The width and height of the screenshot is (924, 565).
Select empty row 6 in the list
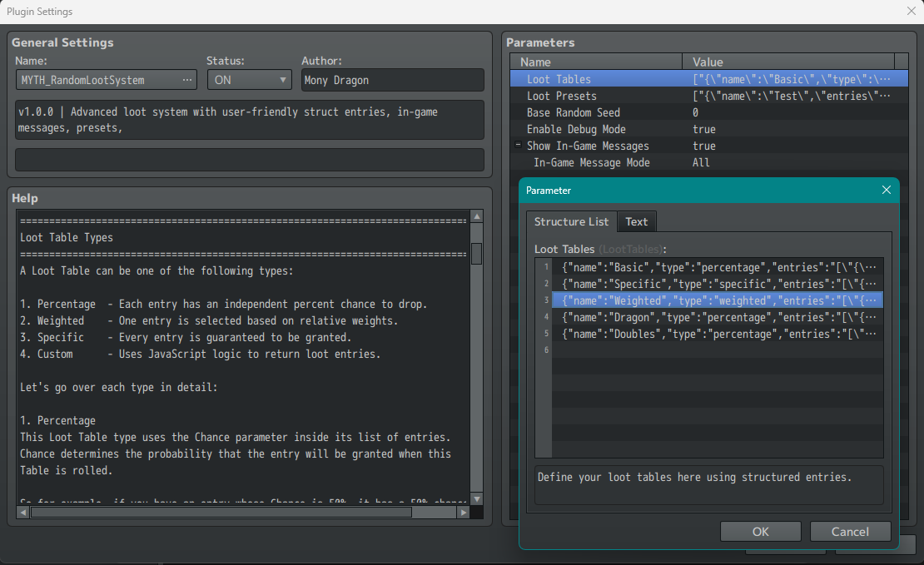click(718, 350)
